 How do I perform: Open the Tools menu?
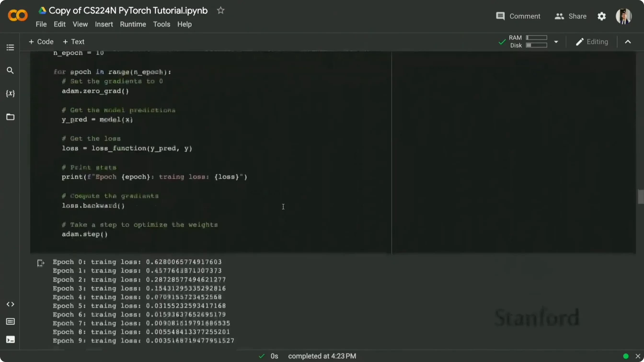pyautogui.click(x=161, y=24)
